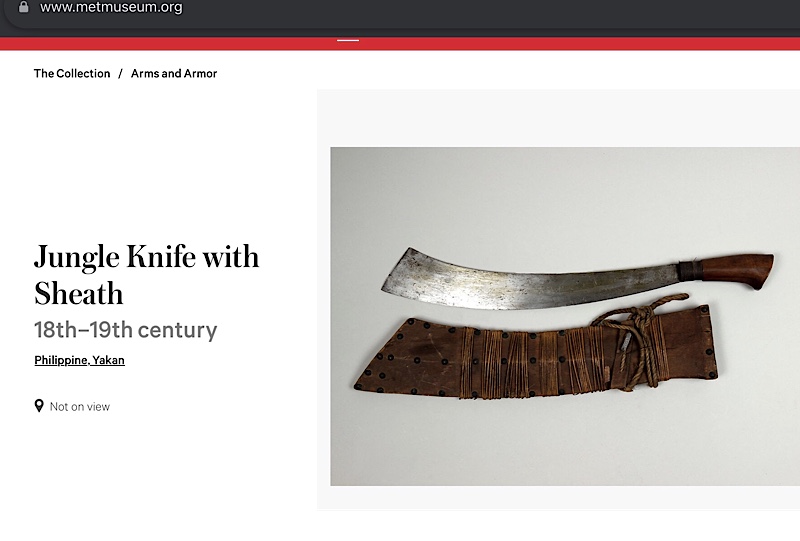Viewport: 800px width, 541px height.
Task: Go to Arms and Armor breadcrumb
Action: click(174, 73)
